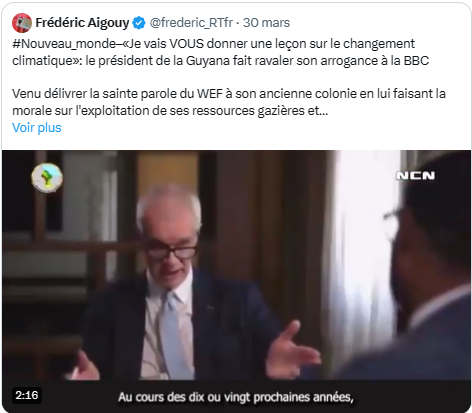Open the Frédéric Aigouy display name
This screenshot has width=472, height=413.
tap(82, 23)
